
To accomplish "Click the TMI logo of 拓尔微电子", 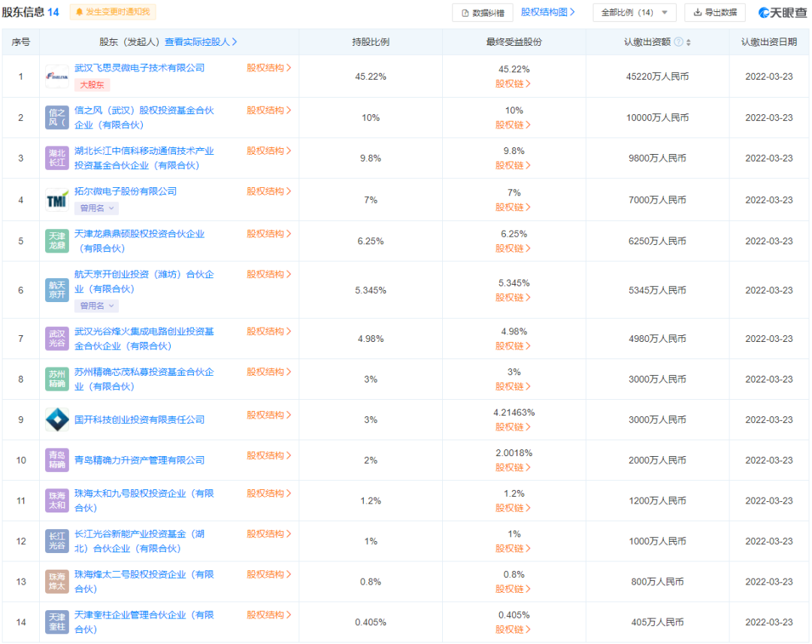I will (x=57, y=200).
